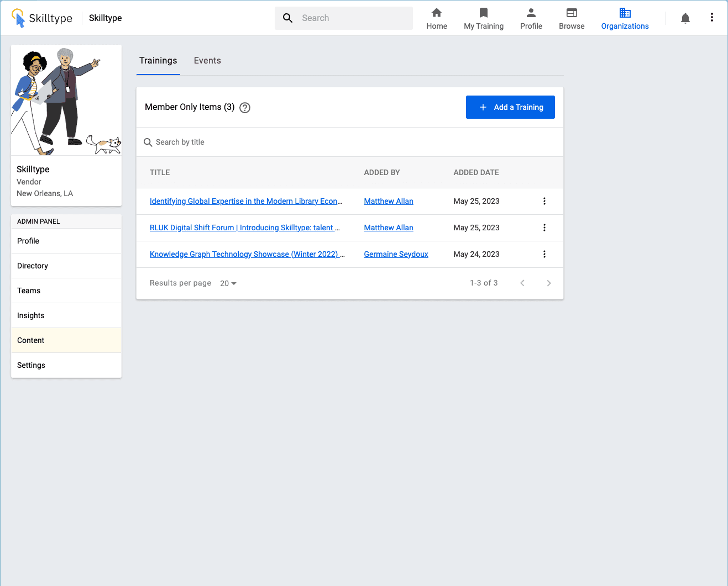
Task: Open Matthew Allan link in RLUK row
Action: (389, 228)
